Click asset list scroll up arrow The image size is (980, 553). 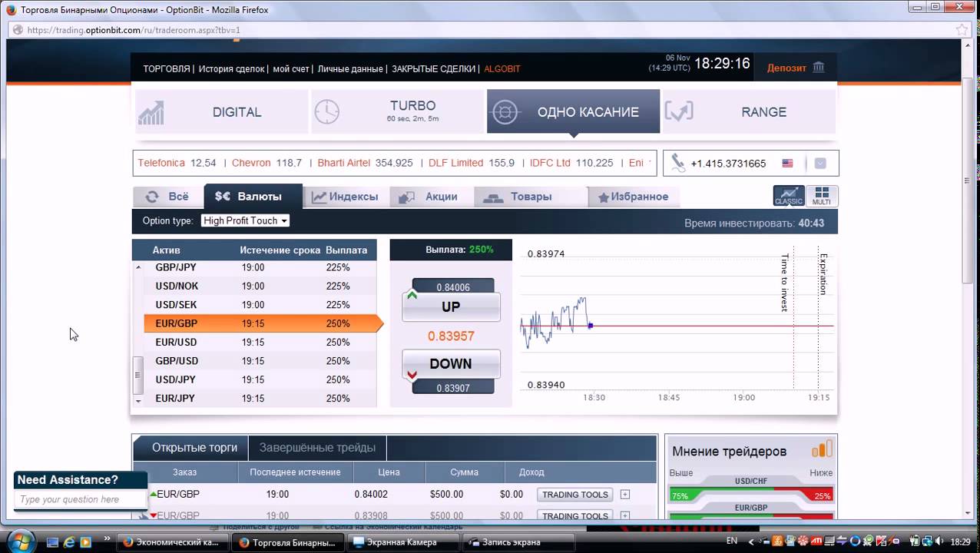pos(138,267)
